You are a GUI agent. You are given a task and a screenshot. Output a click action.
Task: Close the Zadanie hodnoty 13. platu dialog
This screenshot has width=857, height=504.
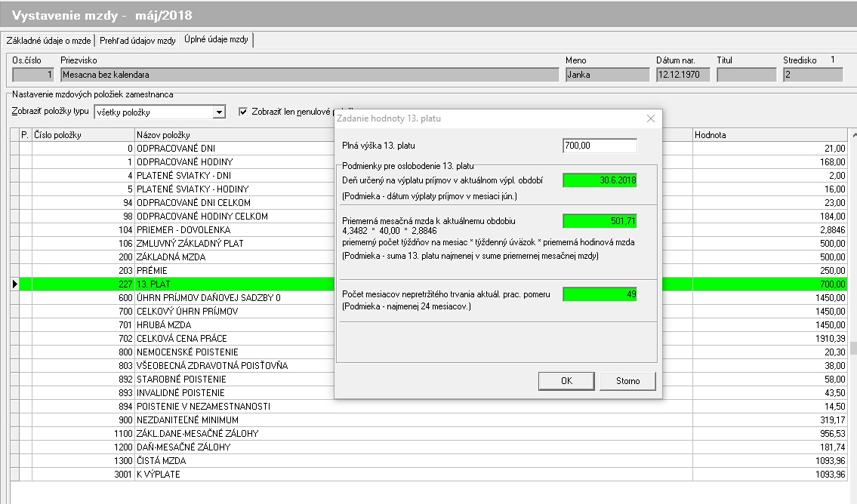651,118
